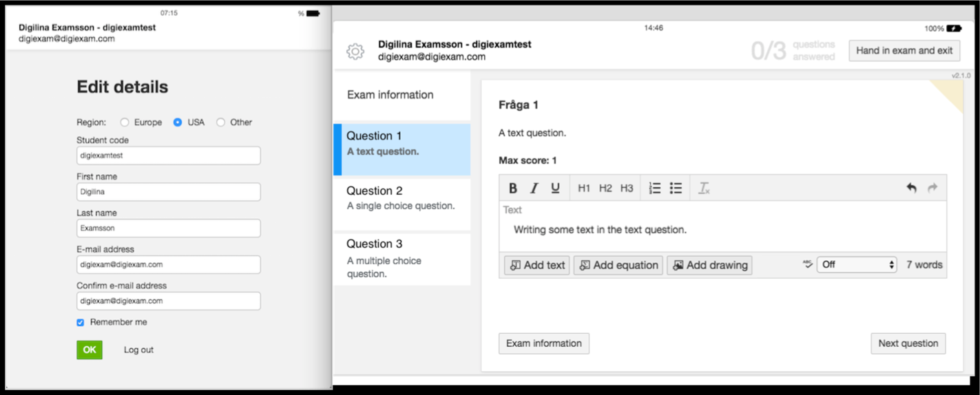
Task: Toggle bold formatting in the text editor
Action: point(513,188)
